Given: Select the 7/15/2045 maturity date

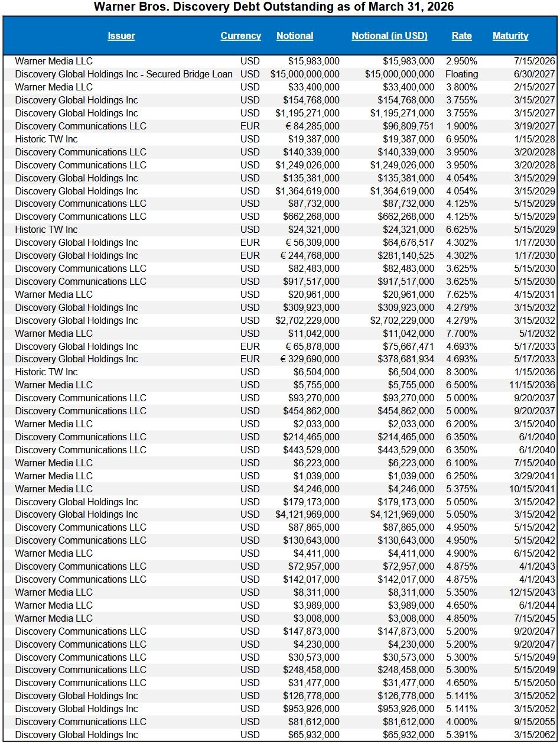Looking at the screenshot, I should point(535,618).
